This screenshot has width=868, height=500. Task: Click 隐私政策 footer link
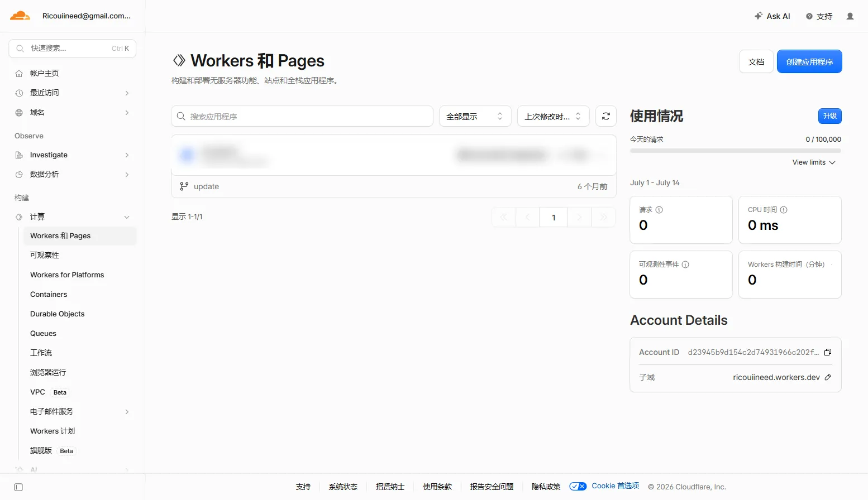[546, 487]
